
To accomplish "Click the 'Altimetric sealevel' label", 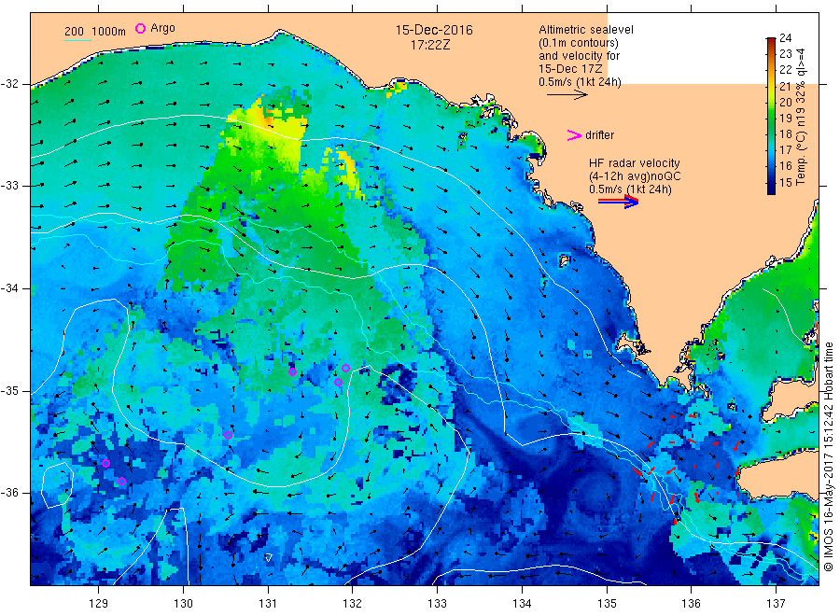I will click(585, 30).
